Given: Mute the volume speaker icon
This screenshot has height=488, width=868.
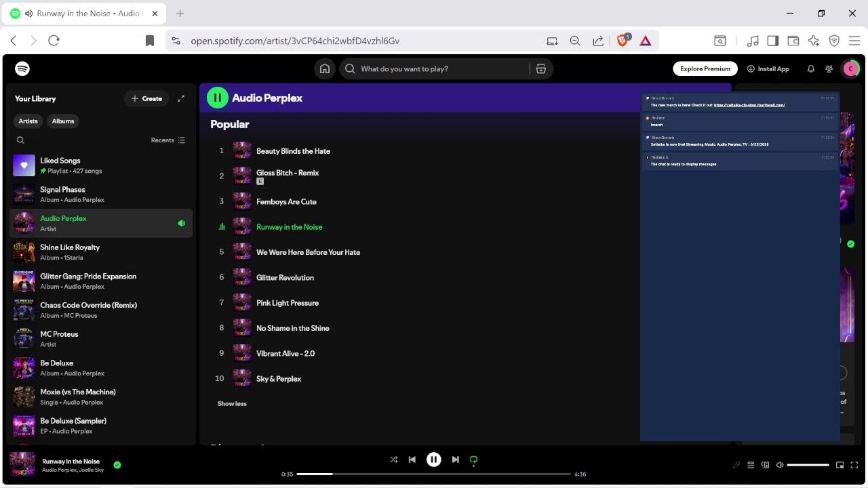Looking at the screenshot, I should coord(780,465).
